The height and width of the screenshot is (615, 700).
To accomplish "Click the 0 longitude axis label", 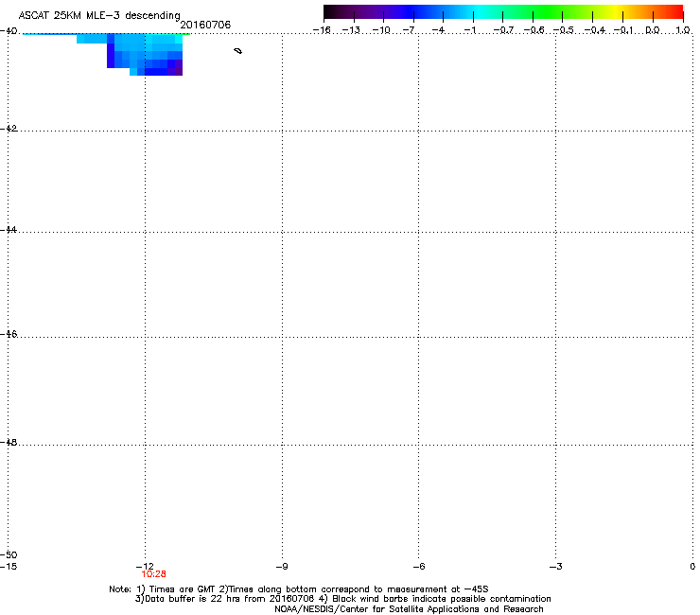I will (692, 567).
